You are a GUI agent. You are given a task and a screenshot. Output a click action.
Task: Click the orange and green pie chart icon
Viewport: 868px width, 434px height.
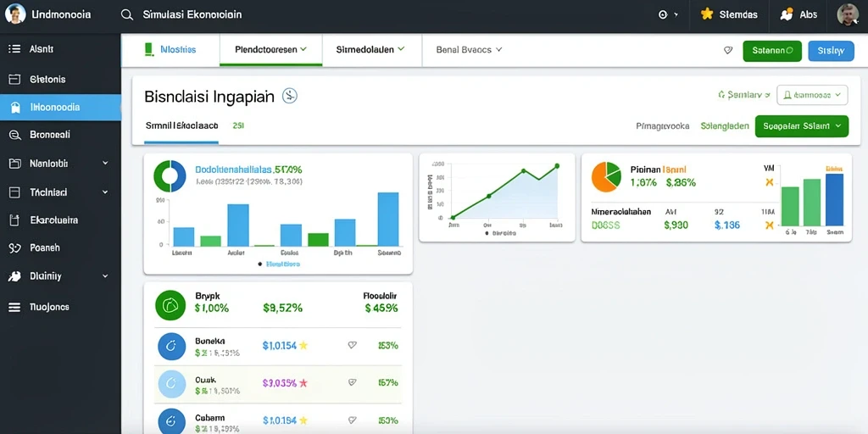tap(606, 176)
